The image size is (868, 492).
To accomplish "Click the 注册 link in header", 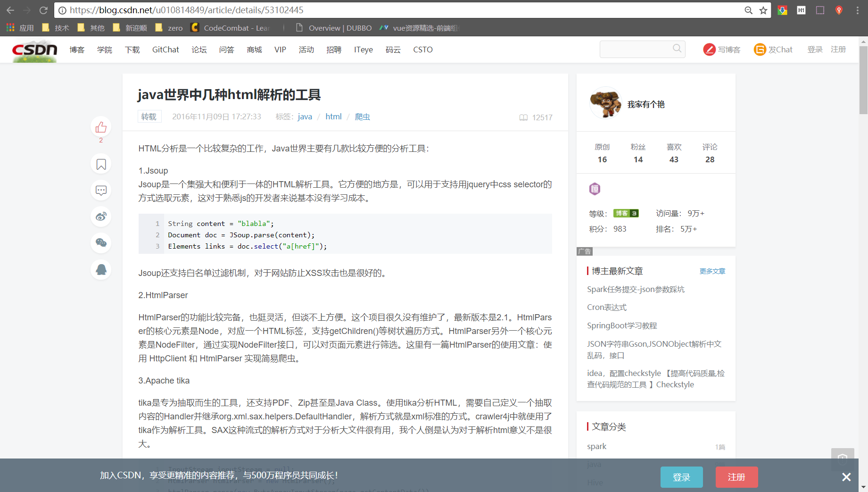I will (838, 50).
